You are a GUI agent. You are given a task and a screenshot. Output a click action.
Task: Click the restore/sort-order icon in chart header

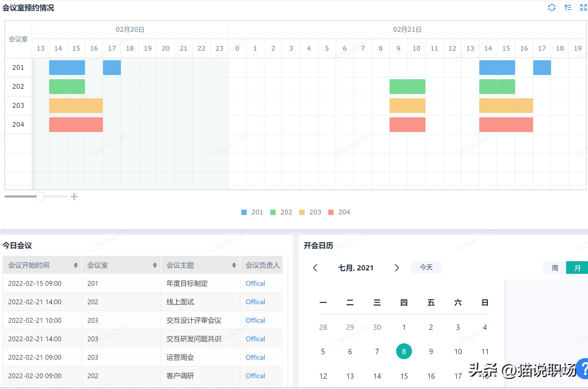point(567,7)
